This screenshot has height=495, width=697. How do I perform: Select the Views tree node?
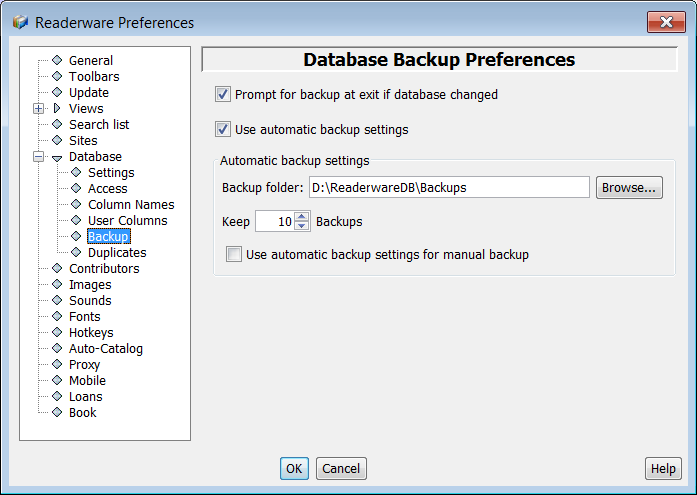point(86,108)
